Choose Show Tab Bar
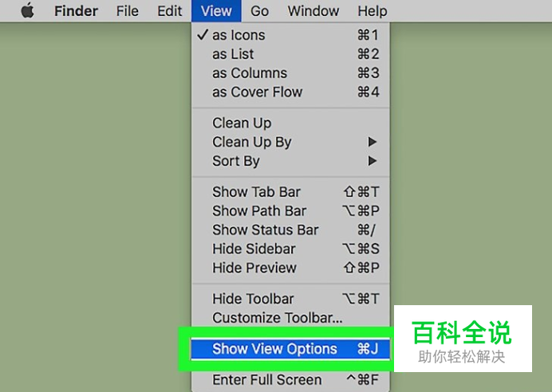The height and width of the screenshot is (392, 552). pyautogui.click(x=290, y=192)
